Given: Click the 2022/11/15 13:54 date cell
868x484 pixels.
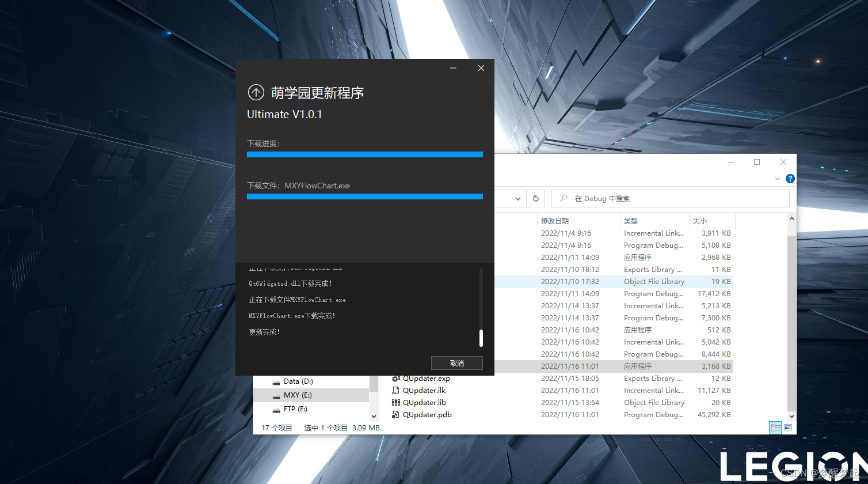Looking at the screenshot, I should click(570, 403).
